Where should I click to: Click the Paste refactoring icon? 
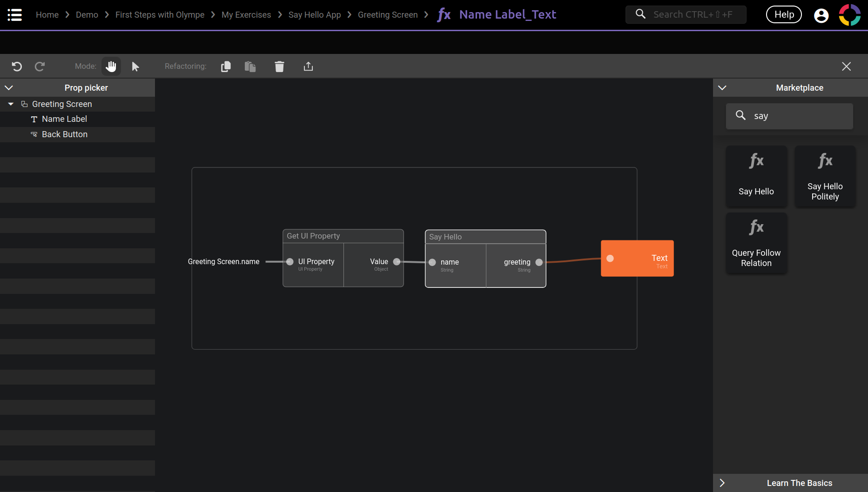point(250,66)
